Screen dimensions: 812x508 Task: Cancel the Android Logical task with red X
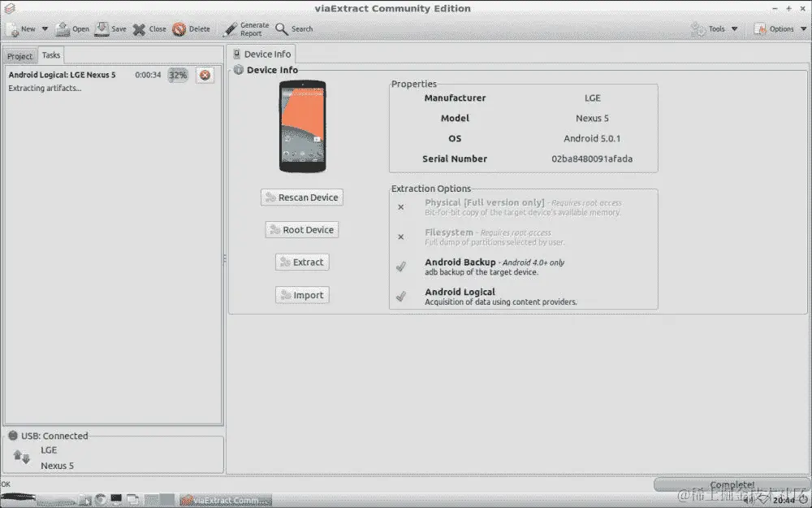205,75
